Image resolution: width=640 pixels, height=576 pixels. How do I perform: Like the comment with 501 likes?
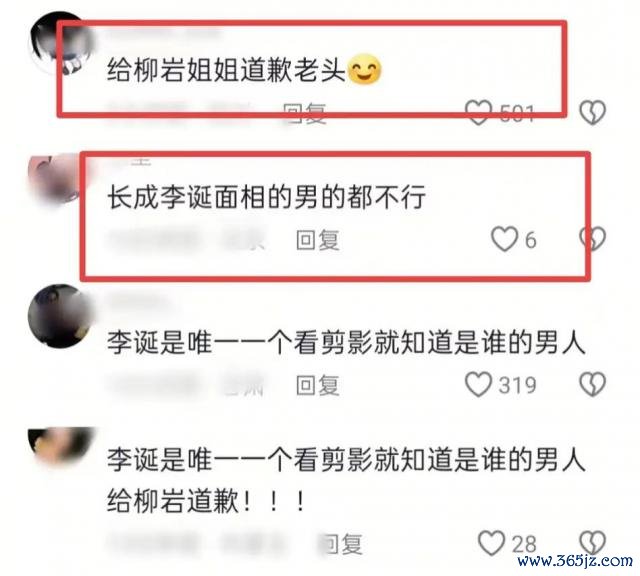(478, 112)
